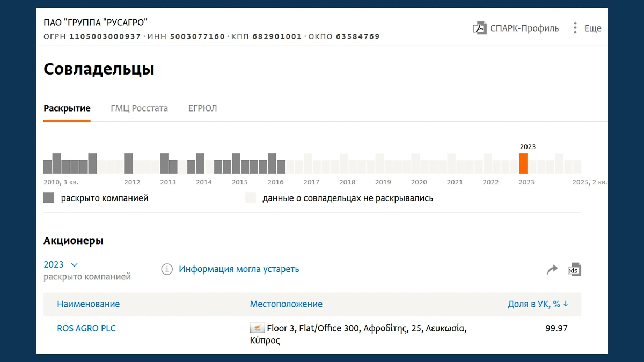Expand the 2023 year dropdown
Screen dimensions: 644x362
74,265
